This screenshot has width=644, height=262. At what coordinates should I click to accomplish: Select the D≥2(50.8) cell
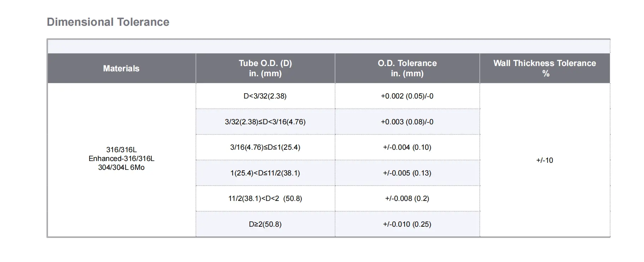(265, 224)
